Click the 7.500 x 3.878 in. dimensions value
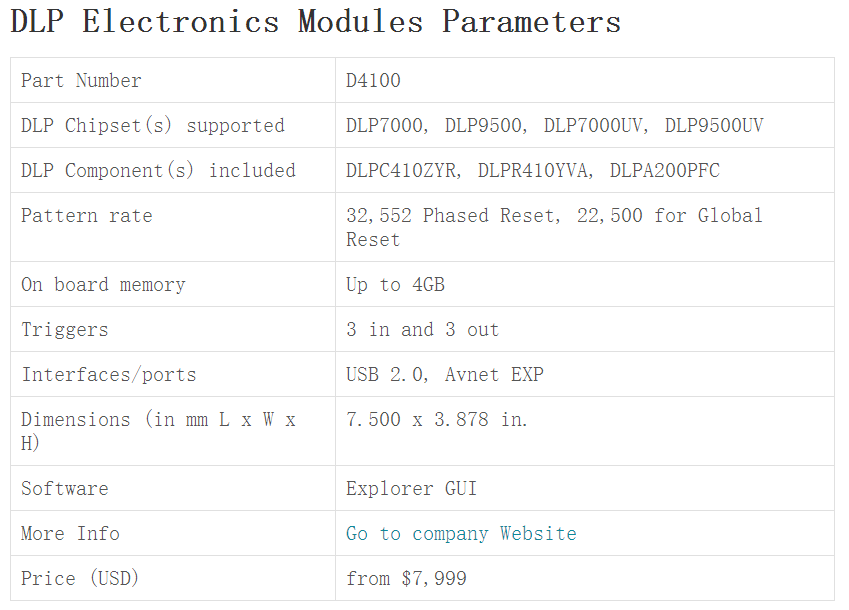 (437, 420)
